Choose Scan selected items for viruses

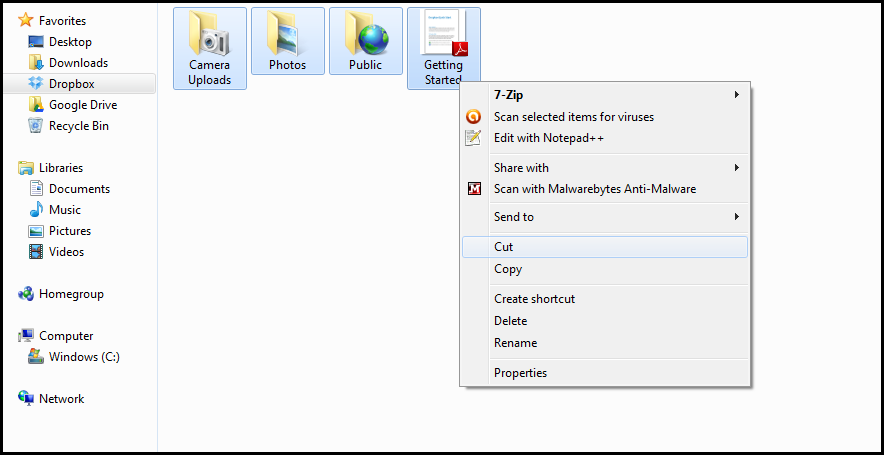tap(604, 117)
